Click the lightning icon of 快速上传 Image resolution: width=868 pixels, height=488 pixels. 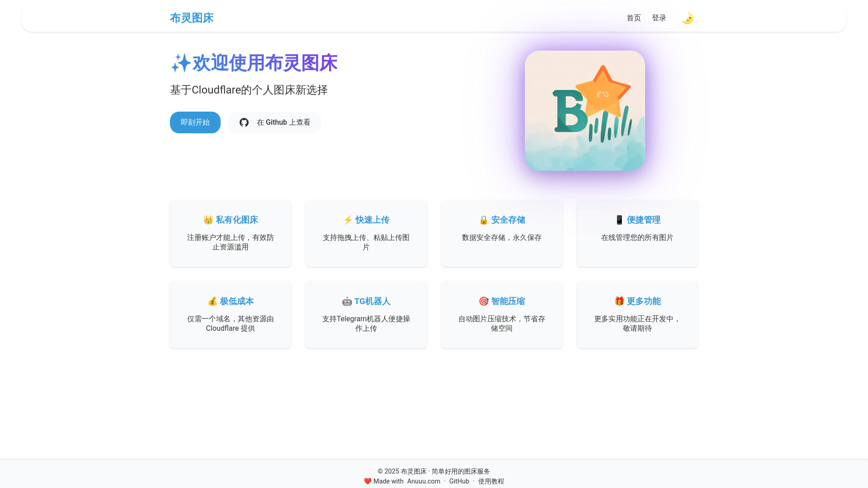tap(348, 220)
